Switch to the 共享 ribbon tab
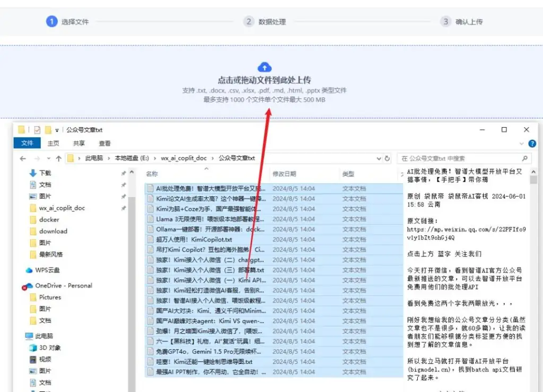 tap(79, 143)
